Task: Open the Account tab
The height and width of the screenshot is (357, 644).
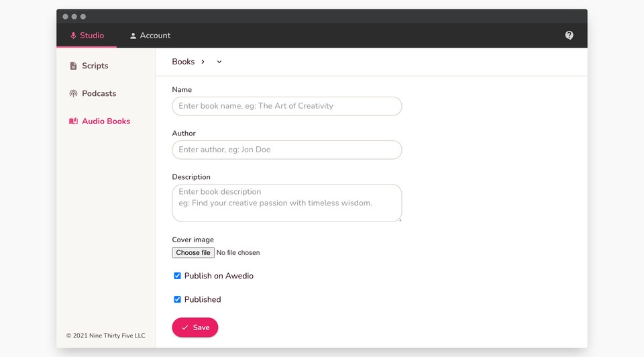Action: tap(150, 36)
